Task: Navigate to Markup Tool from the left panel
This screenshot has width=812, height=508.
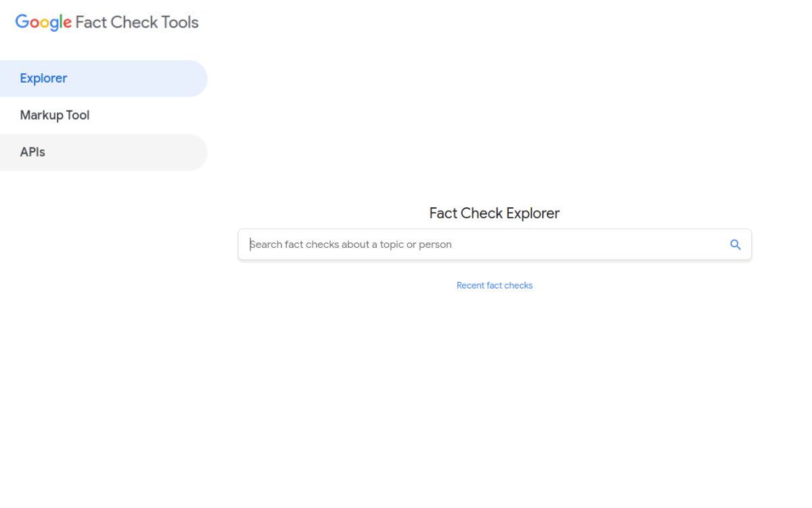Action: 55,114
